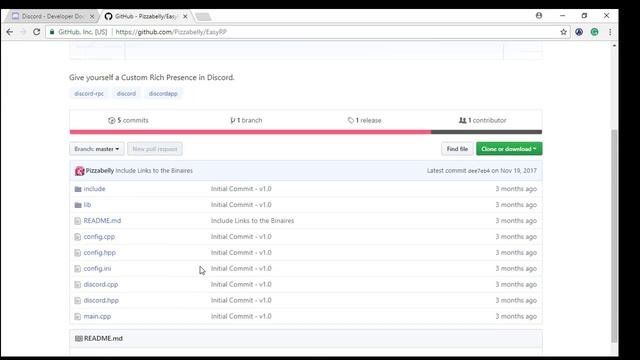
Task: Click the file icon beside config.hpp
Action: (78, 253)
